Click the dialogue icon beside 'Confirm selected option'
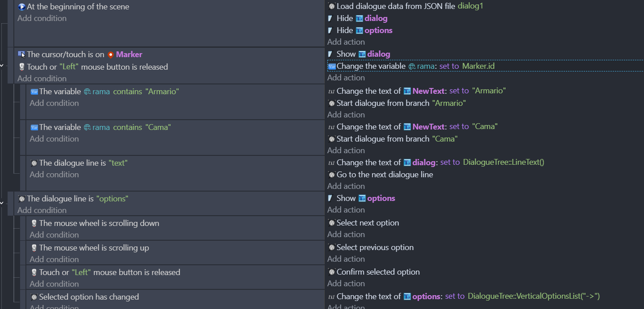The width and height of the screenshot is (644, 309). (331, 272)
